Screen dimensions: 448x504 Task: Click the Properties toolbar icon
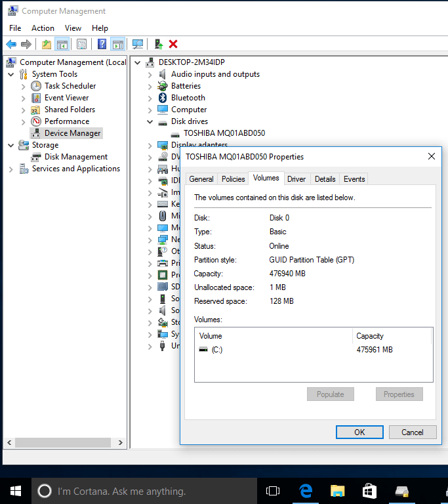tap(81, 44)
